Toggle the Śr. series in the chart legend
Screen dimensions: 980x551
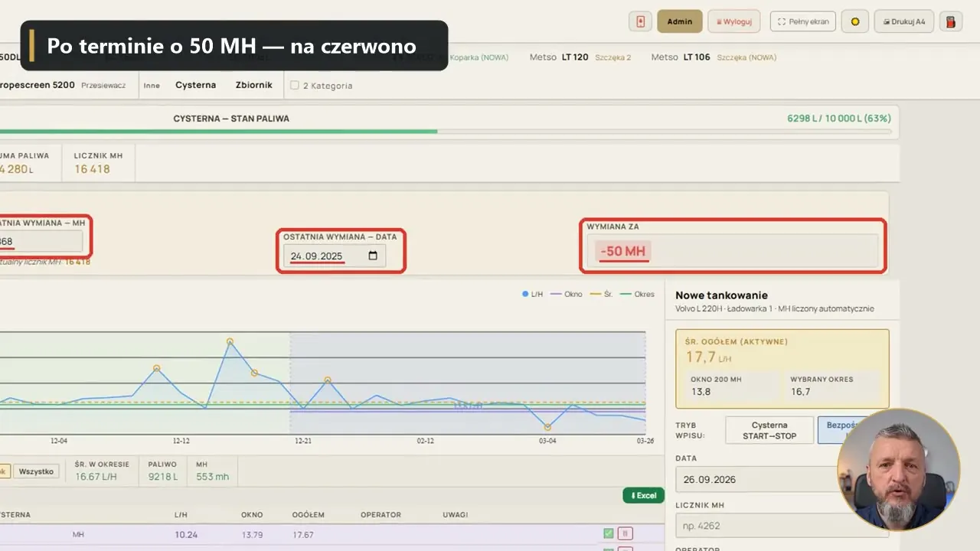tap(601, 294)
